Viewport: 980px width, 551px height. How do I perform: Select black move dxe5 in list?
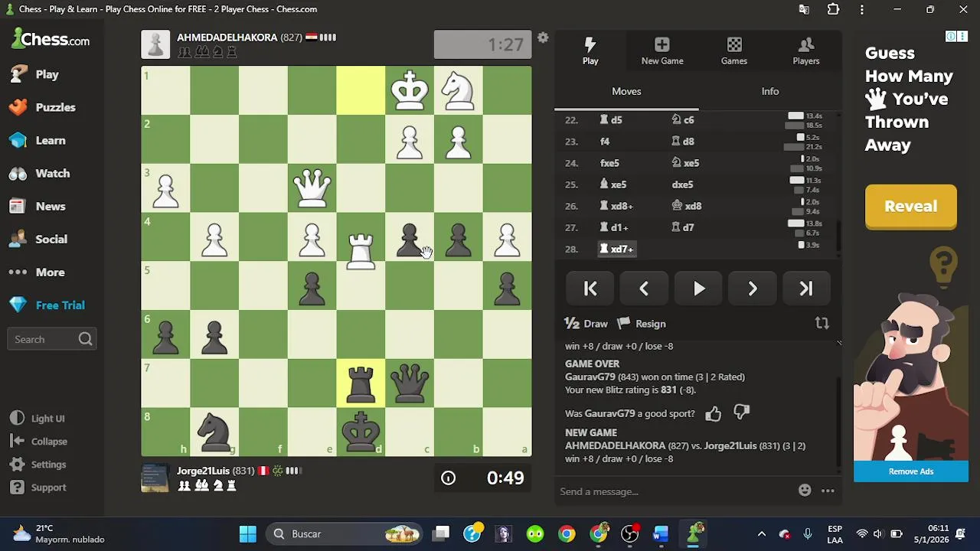coord(682,184)
